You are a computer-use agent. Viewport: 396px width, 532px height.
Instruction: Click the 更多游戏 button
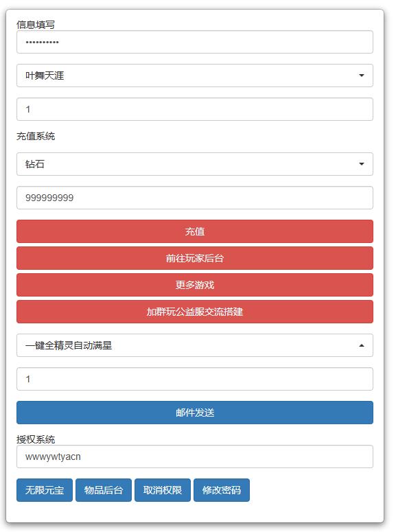coord(195,285)
